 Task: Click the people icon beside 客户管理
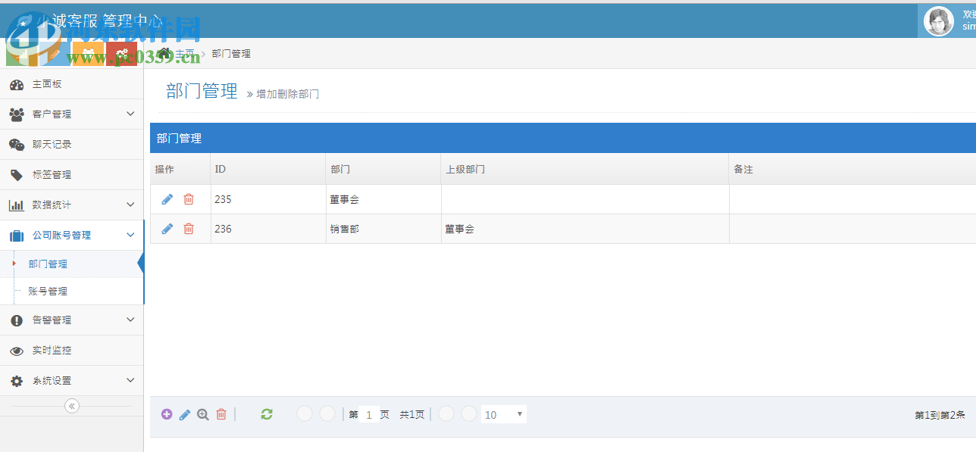[x=17, y=115]
